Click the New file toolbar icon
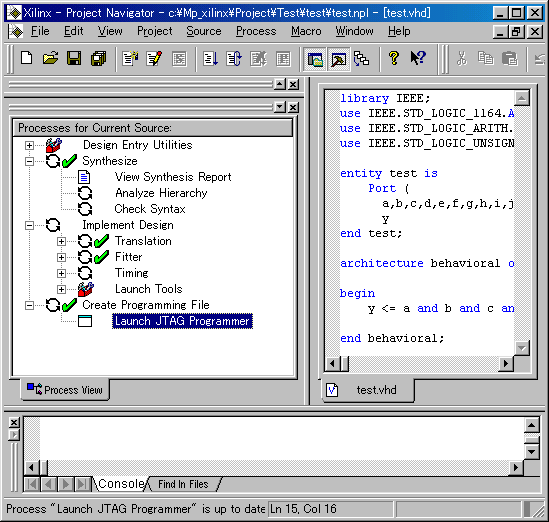Viewport: 549px width, 522px height. tap(27, 58)
